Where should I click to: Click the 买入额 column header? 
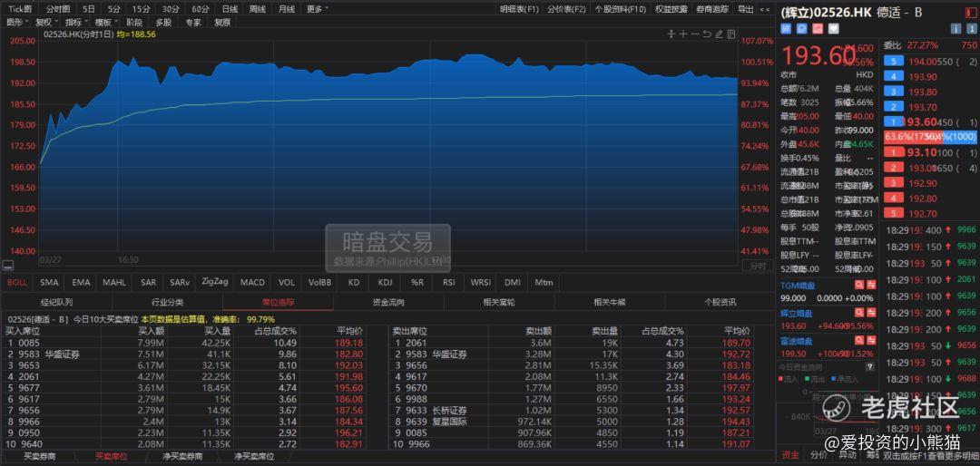coord(151,331)
